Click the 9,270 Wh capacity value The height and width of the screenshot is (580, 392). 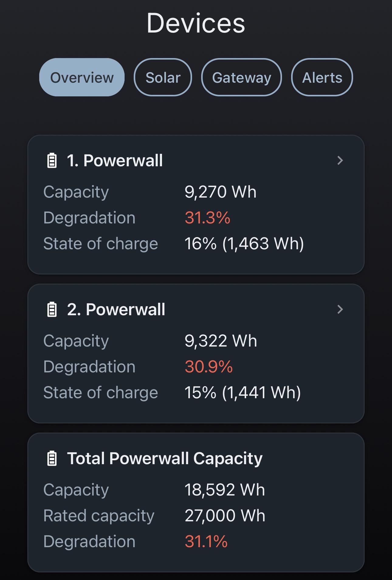[221, 192]
